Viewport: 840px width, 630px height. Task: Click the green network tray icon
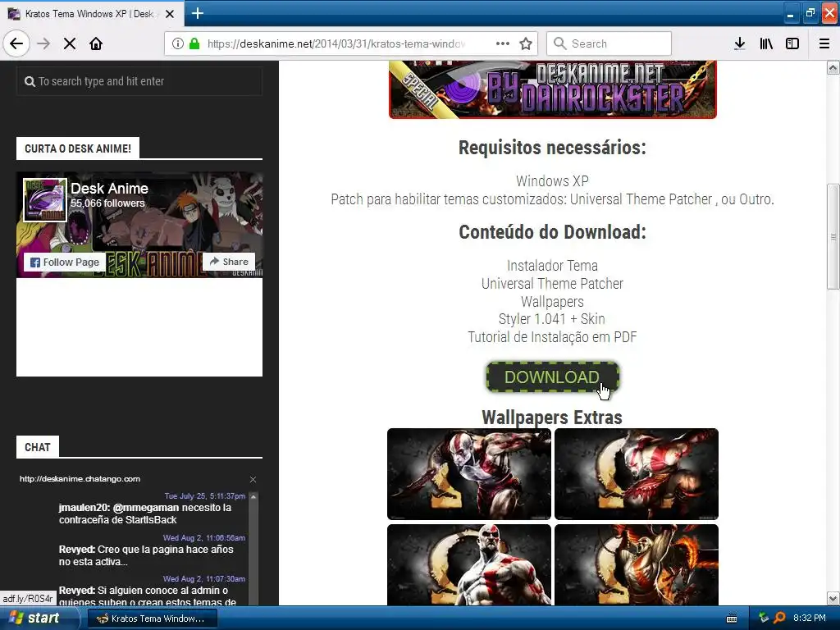point(764,618)
